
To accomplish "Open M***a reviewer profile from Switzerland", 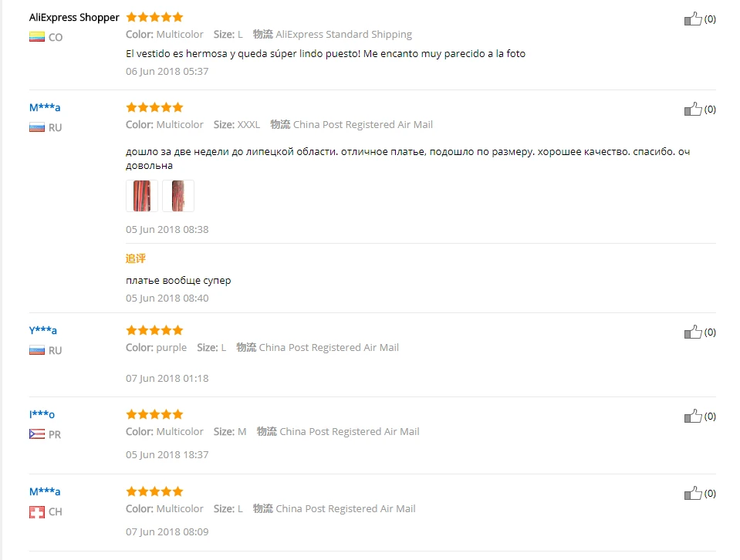I will (x=45, y=491).
